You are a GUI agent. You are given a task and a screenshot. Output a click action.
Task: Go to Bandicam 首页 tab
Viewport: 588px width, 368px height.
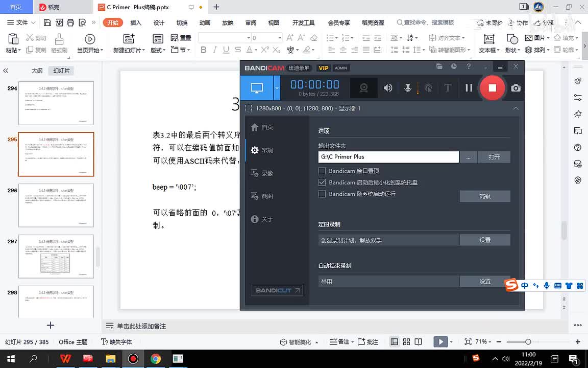coord(262,127)
